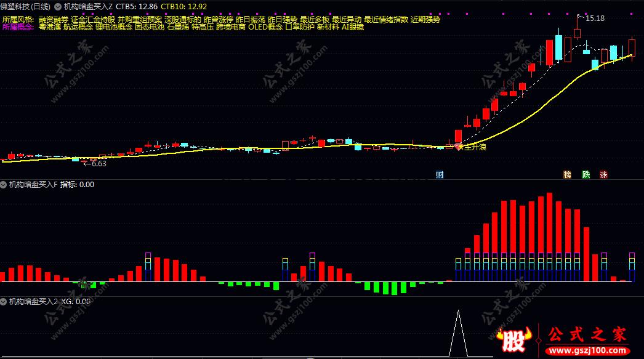Open the 昨曾涨停 style tag
This screenshot has height=359, width=644.
point(219,19)
